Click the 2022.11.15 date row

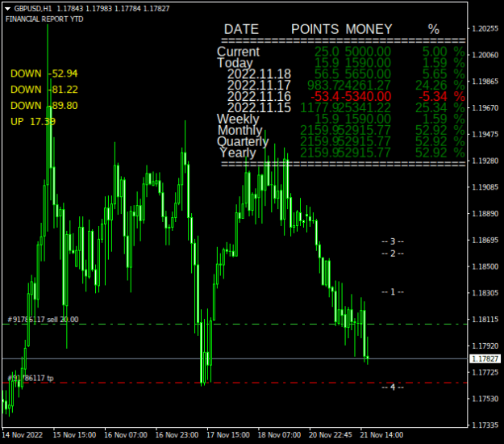pos(259,108)
